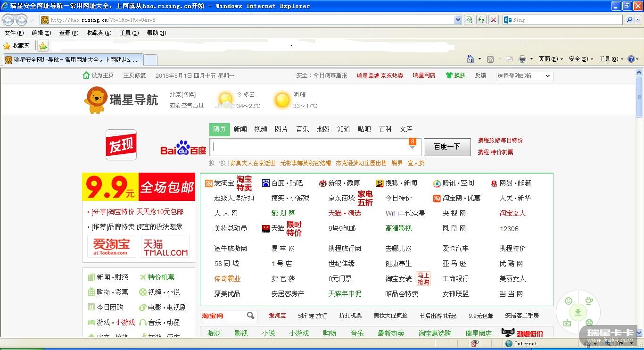The image size is (644, 350).
Task: Click the green house 设为主页 icon
Action: point(86,75)
